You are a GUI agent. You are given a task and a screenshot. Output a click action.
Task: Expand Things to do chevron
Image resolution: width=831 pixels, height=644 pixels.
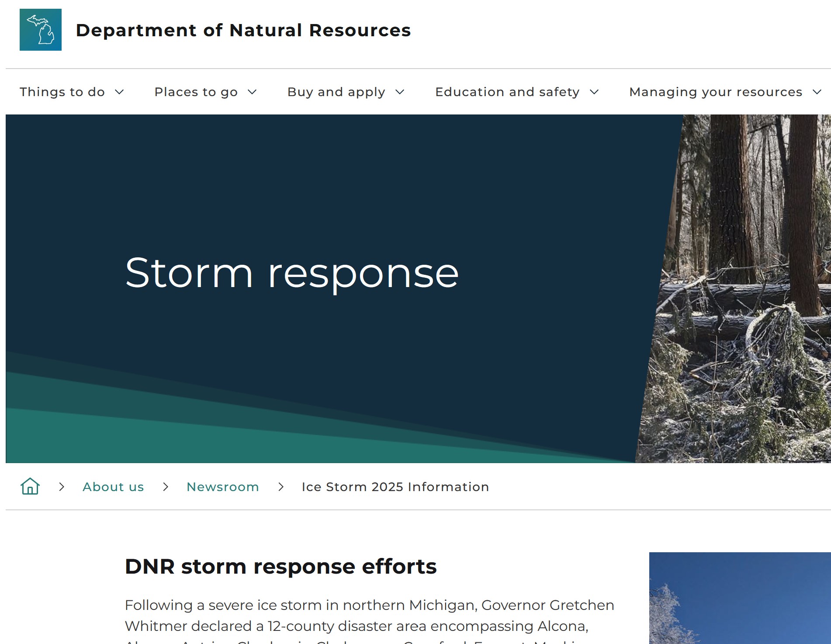coord(119,92)
